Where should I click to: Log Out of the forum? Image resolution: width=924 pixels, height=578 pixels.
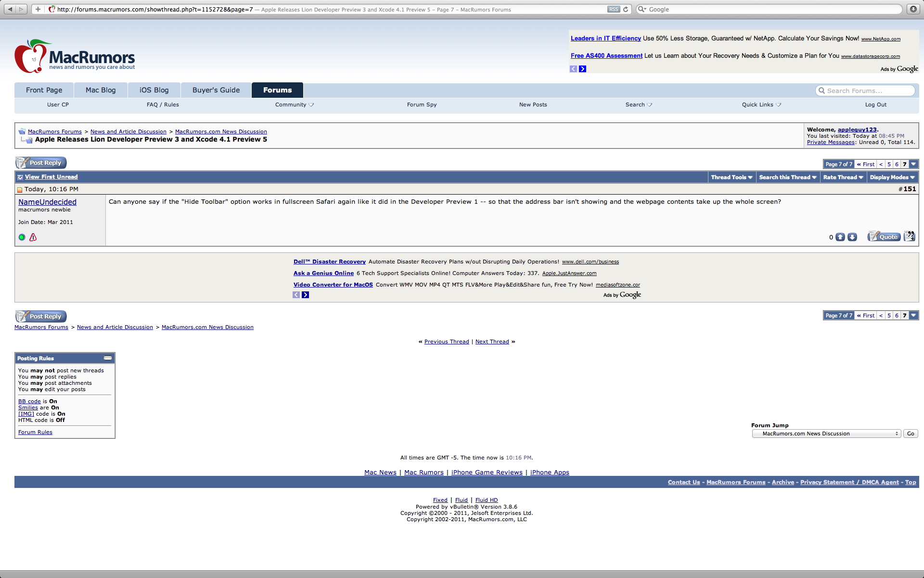pos(876,105)
